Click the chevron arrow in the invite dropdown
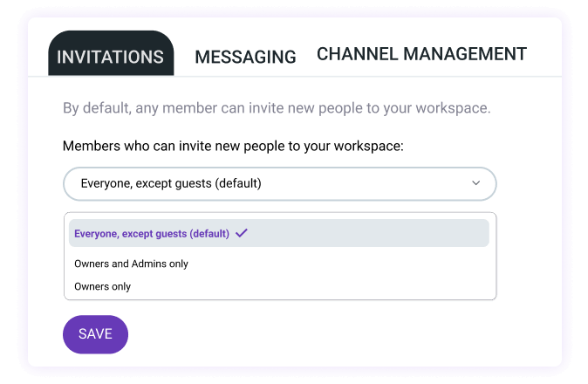The height and width of the screenshot is (384, 588). click(x=475, y=183)
